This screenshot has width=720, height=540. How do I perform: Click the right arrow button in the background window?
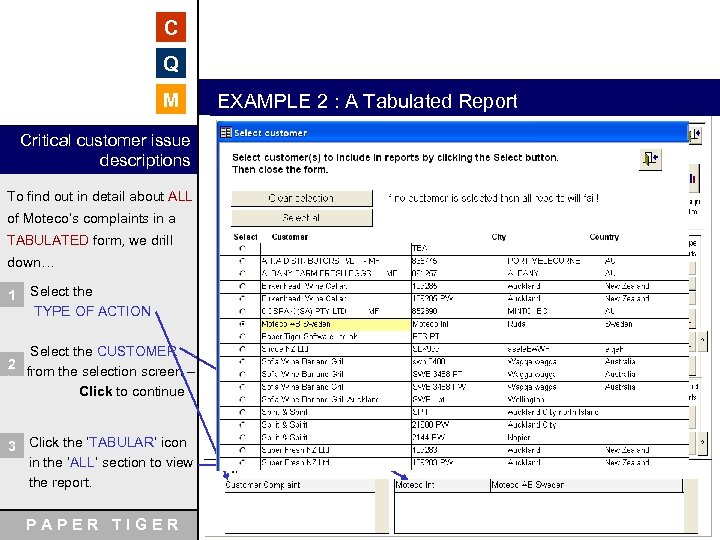[x=703, y=442]
